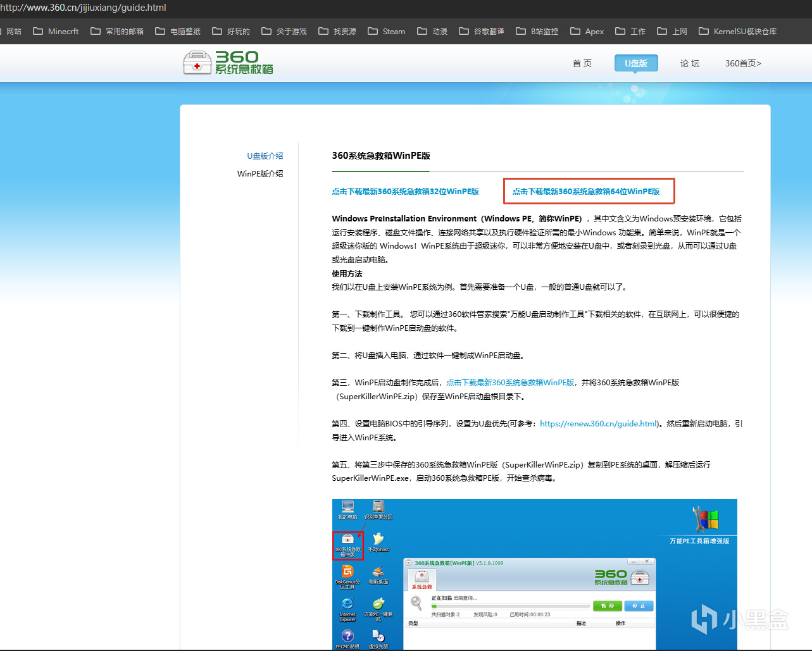The image size is (812, 651).
Task: Open the 上网 bookmark folder
Action: 672,31
